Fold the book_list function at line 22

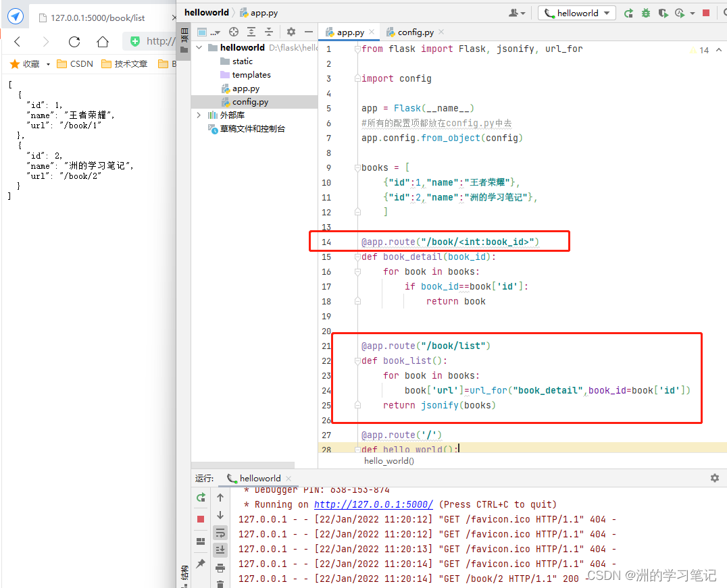click(x=357, y=360)
